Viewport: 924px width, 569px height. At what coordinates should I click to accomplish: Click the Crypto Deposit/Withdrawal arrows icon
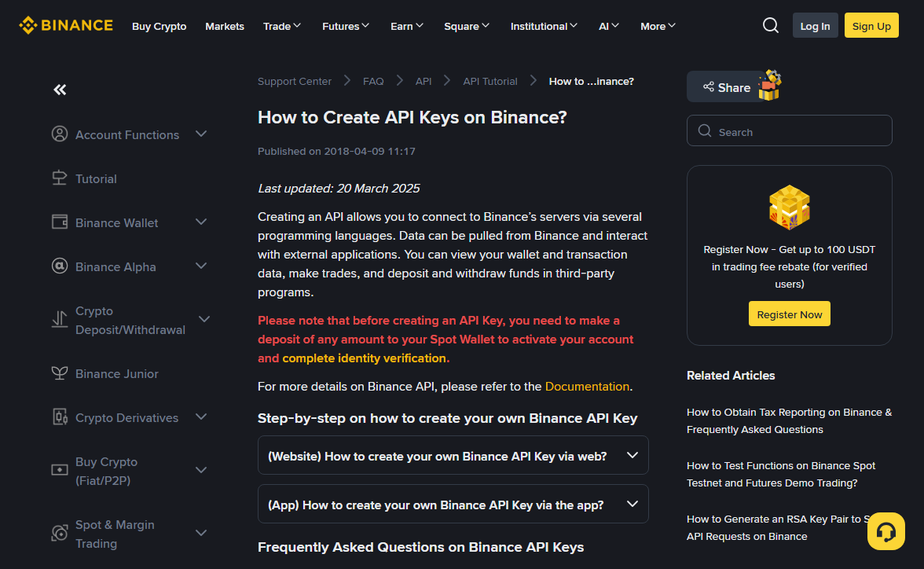click(x=60, y=320)
